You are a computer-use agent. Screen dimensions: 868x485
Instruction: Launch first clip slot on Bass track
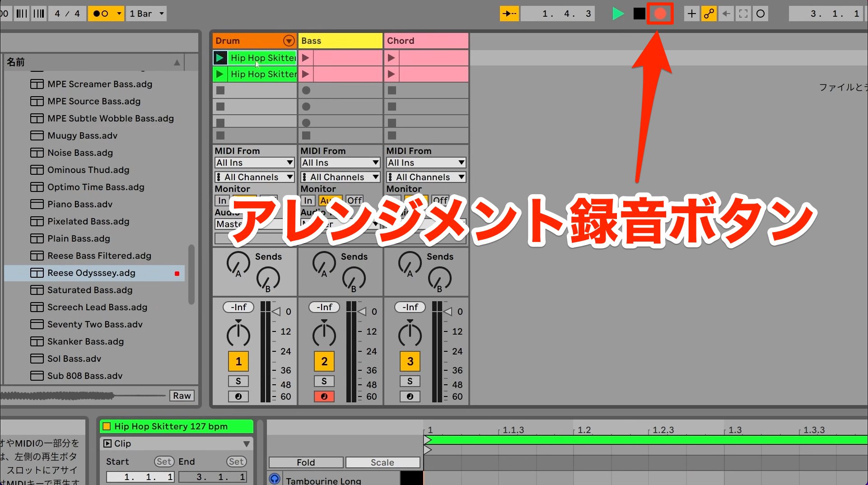point(306,58)
